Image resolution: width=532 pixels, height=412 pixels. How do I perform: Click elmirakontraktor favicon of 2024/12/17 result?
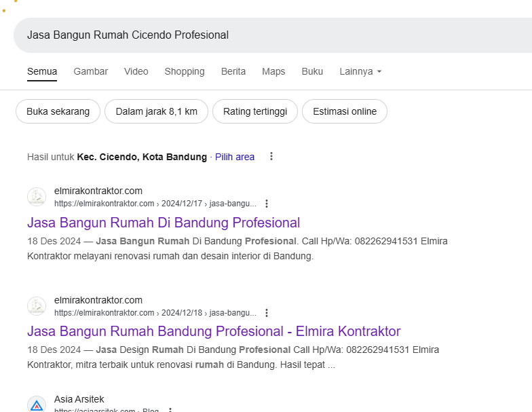pyautogui.click(x=37, y=197)
